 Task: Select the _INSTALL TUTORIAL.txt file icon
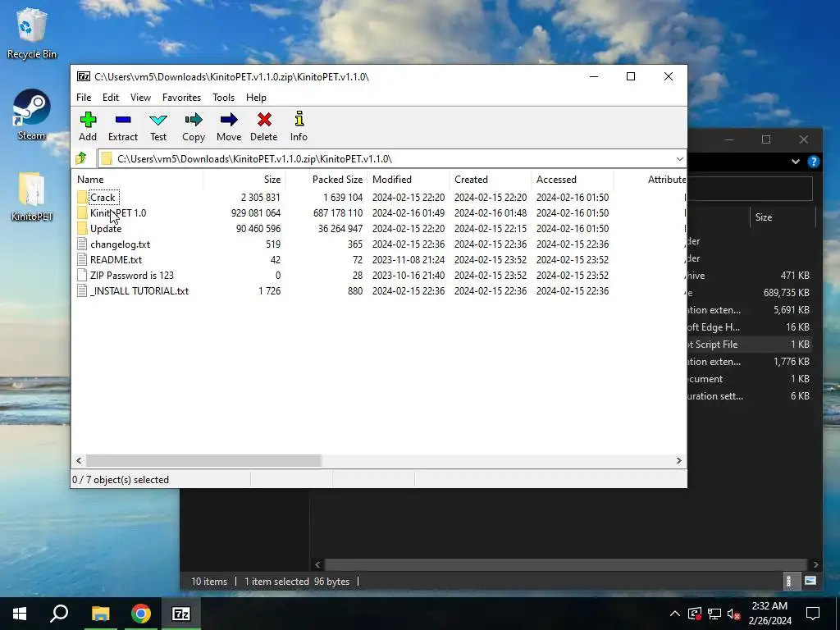point(82,291)
